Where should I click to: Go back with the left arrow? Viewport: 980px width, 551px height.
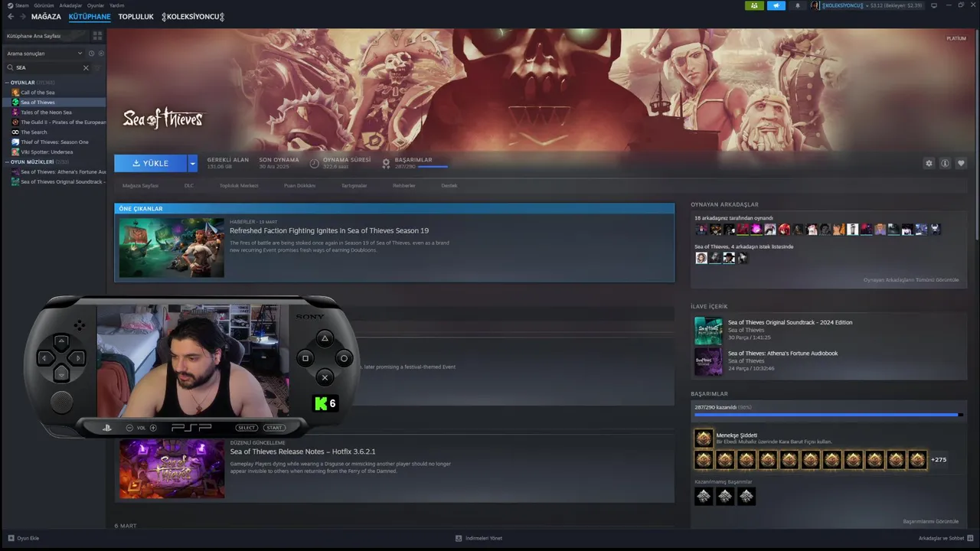click(11, 17)
